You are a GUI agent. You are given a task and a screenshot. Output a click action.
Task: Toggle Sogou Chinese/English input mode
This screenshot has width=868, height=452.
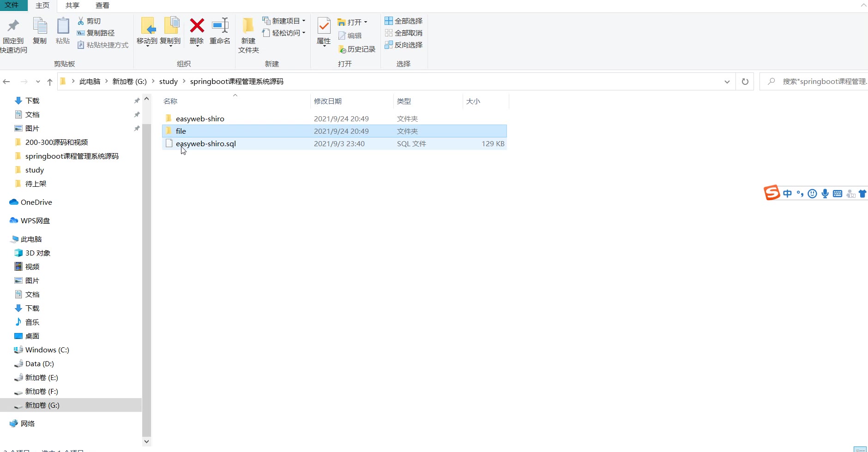(x=788, y=194)
